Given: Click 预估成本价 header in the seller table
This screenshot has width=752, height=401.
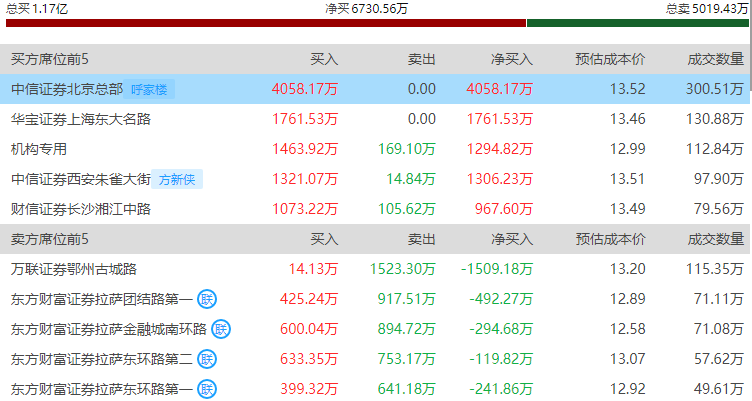Looking at the screenshot, I should 610,239.
